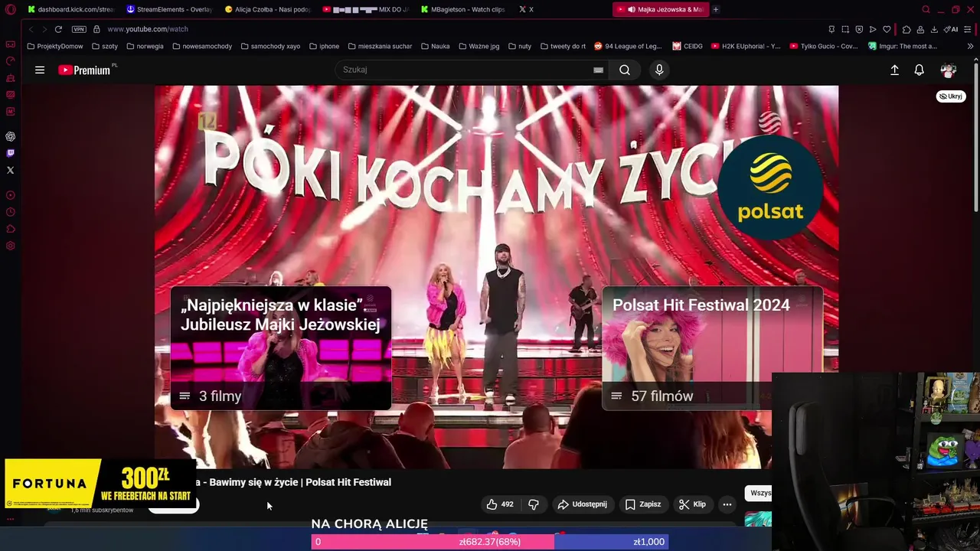The image size is (980, 551).
Task: Open YouTube create upload icon
Action: pyautogui.click(x=894, y=70)
